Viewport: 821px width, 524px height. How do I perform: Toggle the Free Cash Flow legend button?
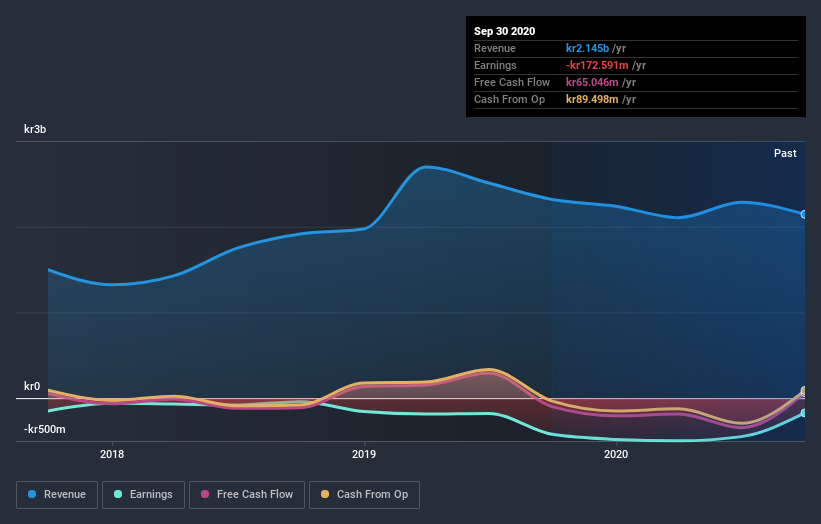[x=247, y=495]
